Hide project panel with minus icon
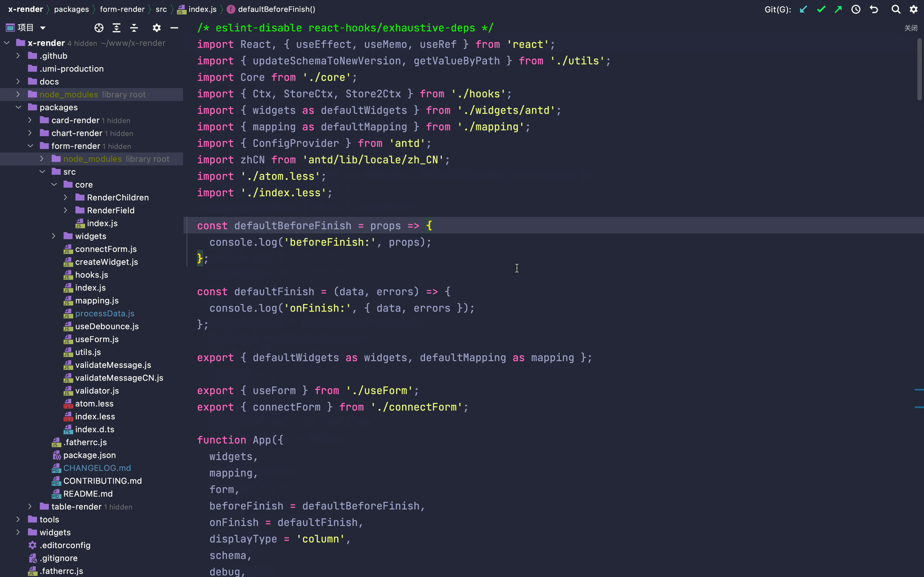924x577 pixels. pyautogui.click(x=174, y=27)
